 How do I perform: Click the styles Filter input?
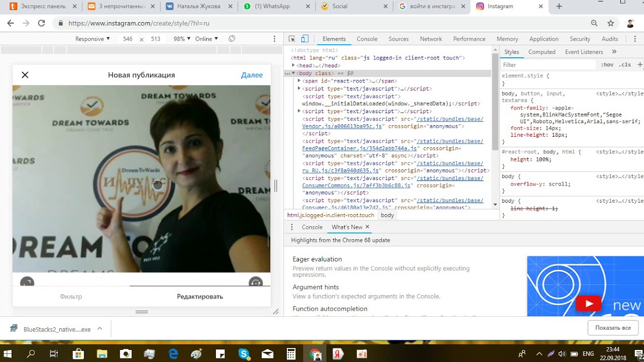click(x=548, y=65)
